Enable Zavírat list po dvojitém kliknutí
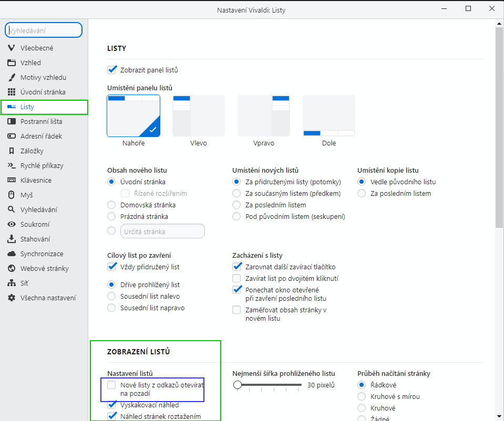504x421 pixels. (x=236, y=278)
